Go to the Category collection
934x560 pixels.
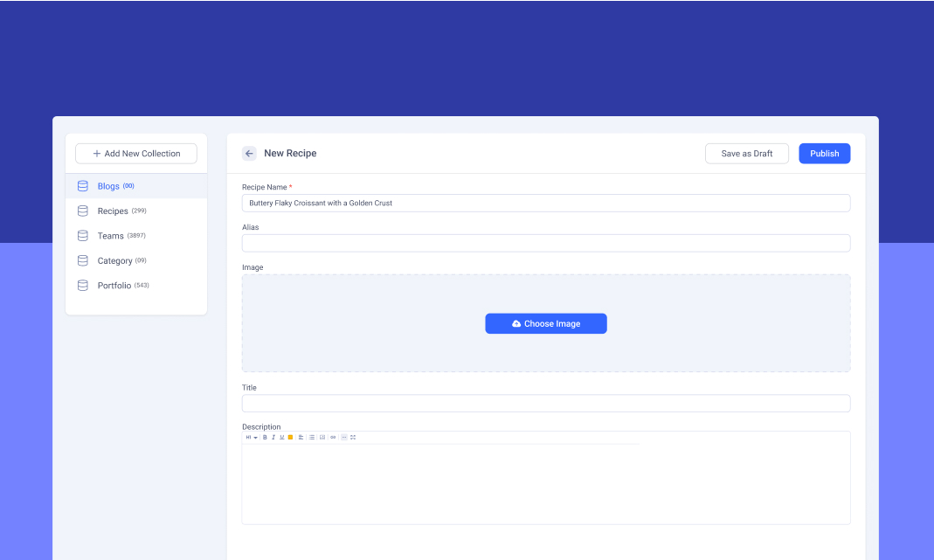pos(114,261)
